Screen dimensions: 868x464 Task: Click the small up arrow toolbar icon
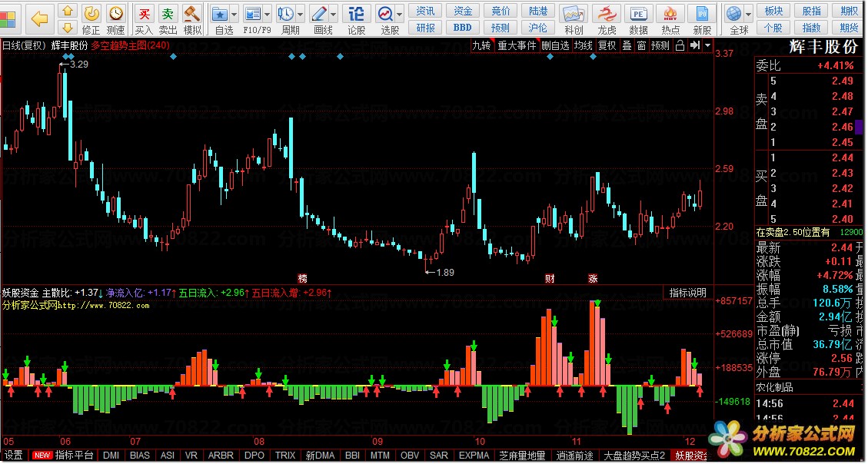68,11
